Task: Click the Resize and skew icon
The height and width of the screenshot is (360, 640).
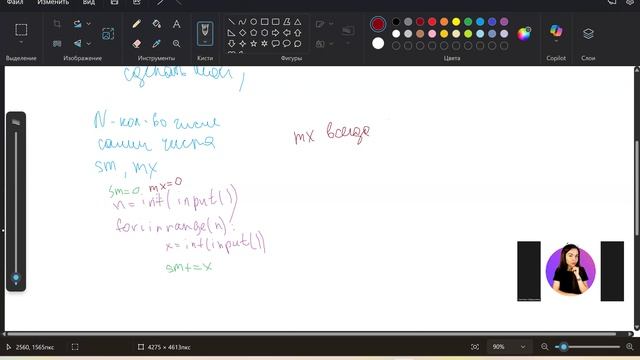Action: 108,33
